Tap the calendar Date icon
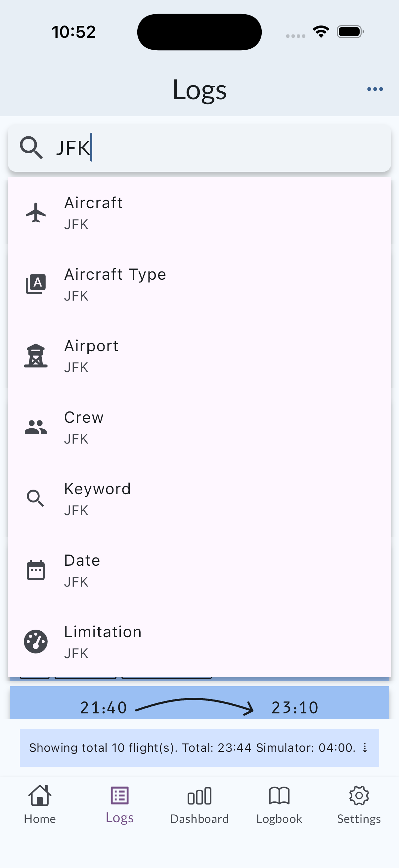 point(36,570)
